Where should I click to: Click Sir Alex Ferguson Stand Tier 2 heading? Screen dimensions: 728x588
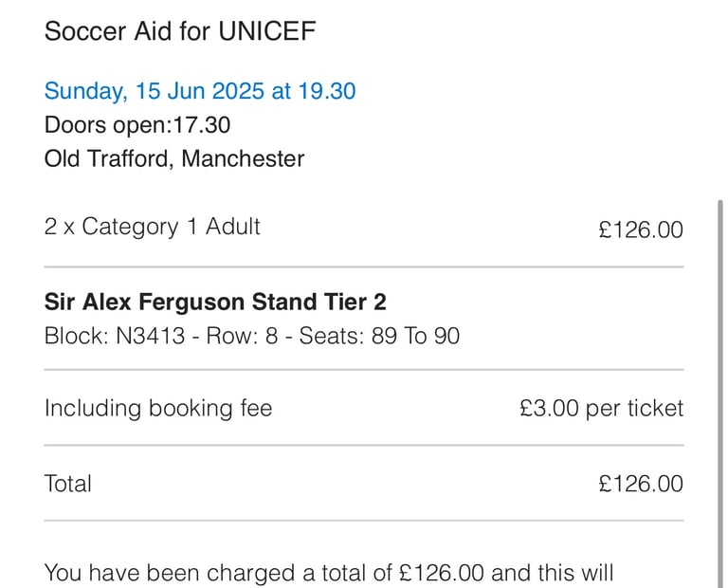pyautogui.click(x=215, y=302)
